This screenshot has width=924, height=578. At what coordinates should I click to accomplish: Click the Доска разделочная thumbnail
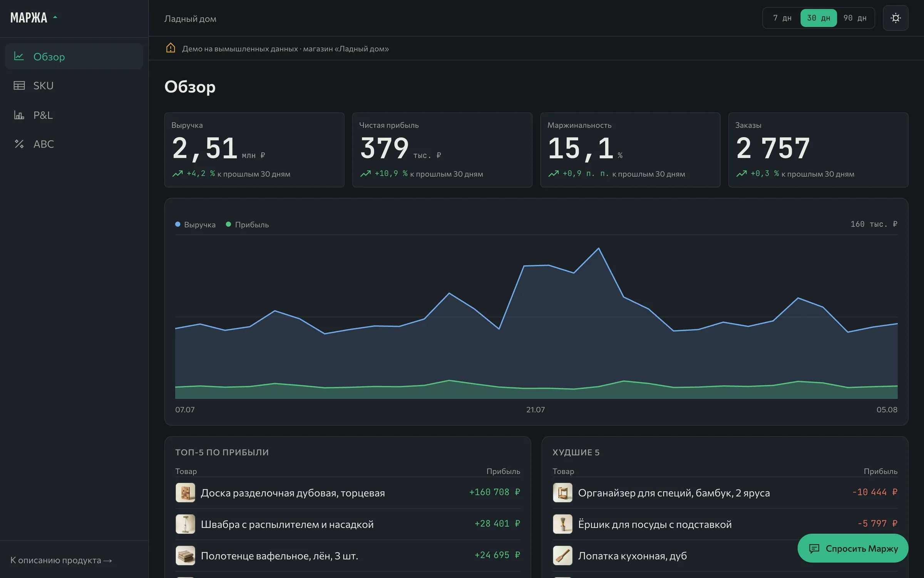pyautogui.click(x=185, y=492)
